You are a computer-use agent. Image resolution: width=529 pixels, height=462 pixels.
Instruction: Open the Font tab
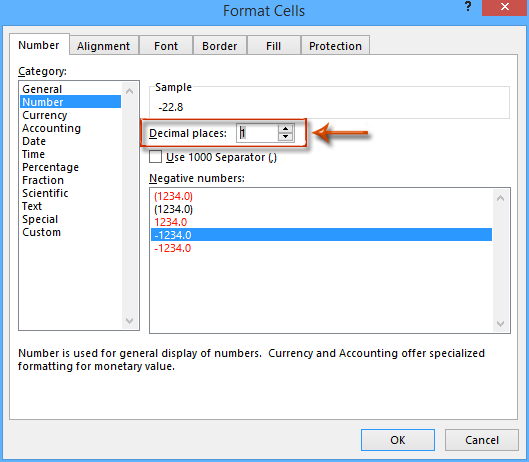(x=166, y=46)
